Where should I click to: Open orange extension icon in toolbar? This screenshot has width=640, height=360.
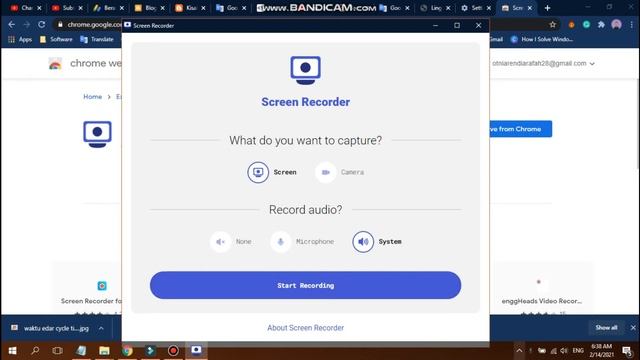(x=571, y=24)
